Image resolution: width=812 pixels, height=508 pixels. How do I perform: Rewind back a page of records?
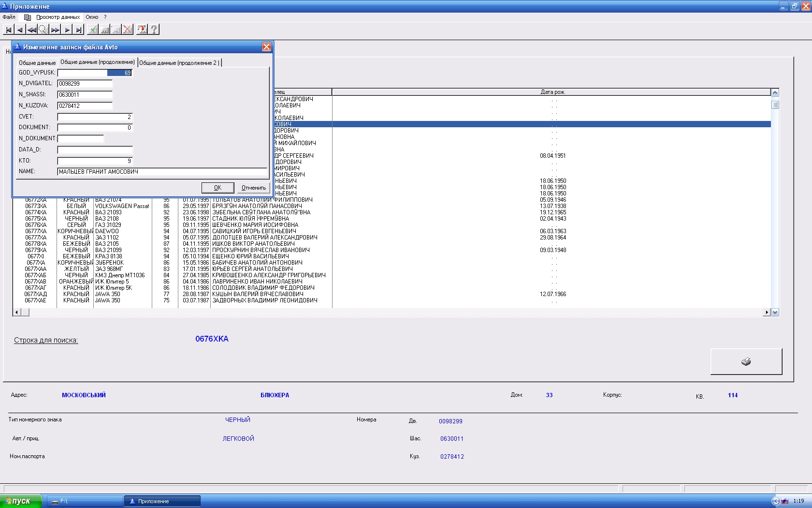pos(31,30)
